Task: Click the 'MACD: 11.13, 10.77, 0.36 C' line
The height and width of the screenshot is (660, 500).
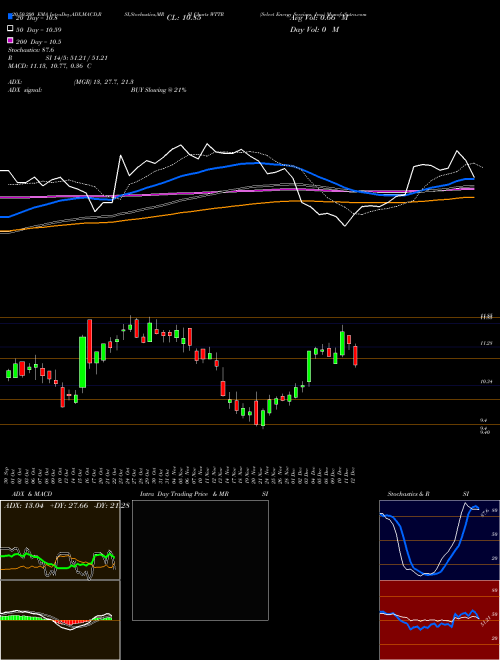Action: click(x=50, y=66)
